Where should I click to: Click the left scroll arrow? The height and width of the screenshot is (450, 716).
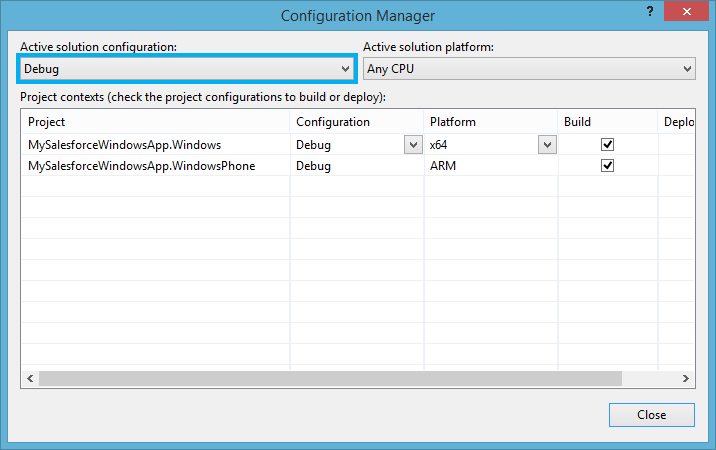click(x=30, y=378)
